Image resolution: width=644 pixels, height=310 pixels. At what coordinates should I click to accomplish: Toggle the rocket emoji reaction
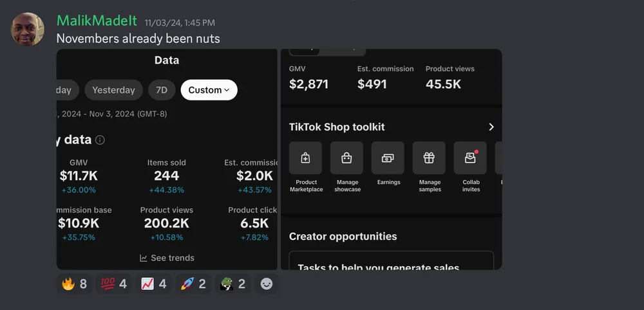click(193, 284)
